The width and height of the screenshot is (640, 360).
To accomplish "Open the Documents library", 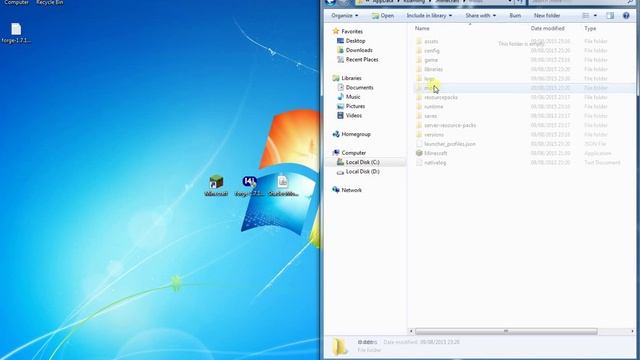I will (x=359, y=87).
